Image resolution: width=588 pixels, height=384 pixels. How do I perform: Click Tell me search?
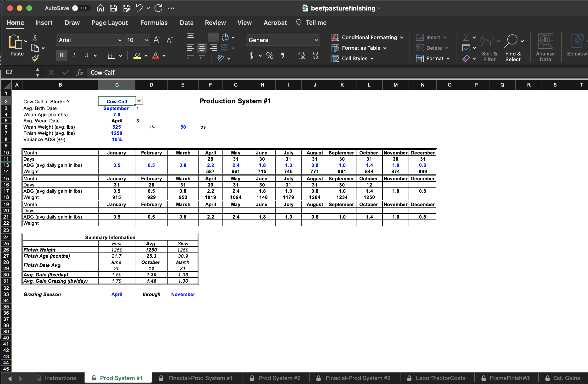click(311, 23)
